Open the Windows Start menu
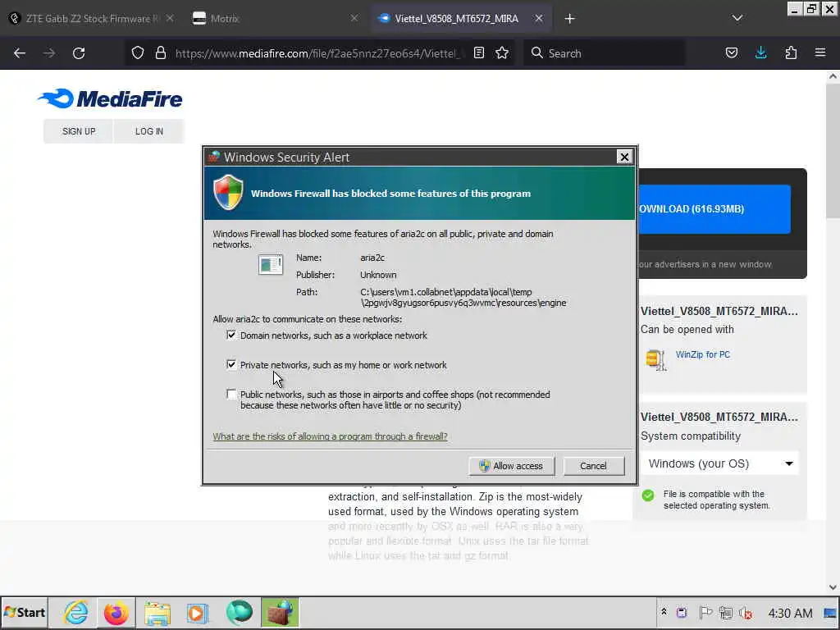The width and height of the screenshot is (840, 630). (24, 612)
